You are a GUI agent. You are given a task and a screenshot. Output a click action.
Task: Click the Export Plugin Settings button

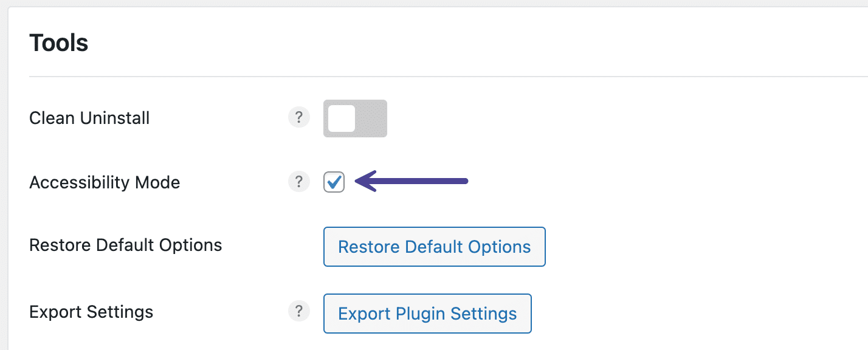pos(427,314)
